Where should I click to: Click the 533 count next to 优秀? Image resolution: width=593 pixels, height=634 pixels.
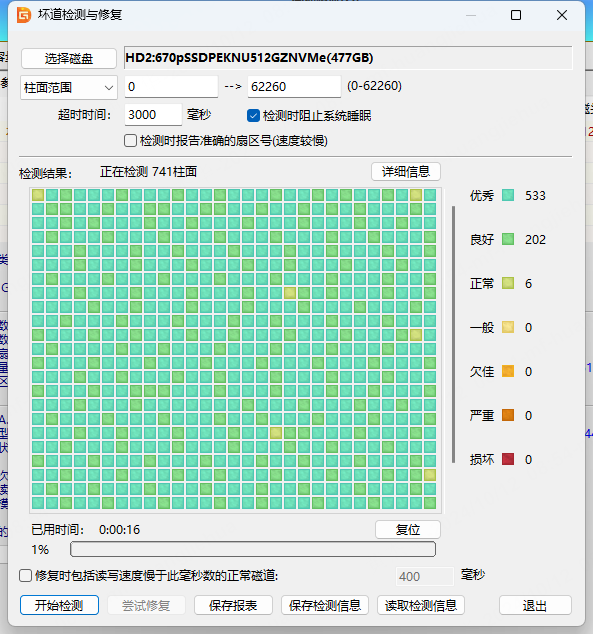(x=535, y=196)
